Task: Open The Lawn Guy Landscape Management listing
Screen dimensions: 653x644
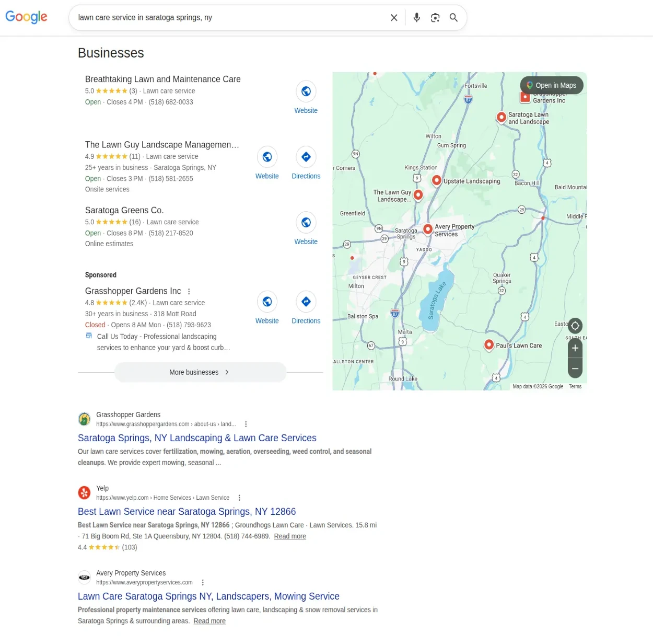Action: coord(162,145)
